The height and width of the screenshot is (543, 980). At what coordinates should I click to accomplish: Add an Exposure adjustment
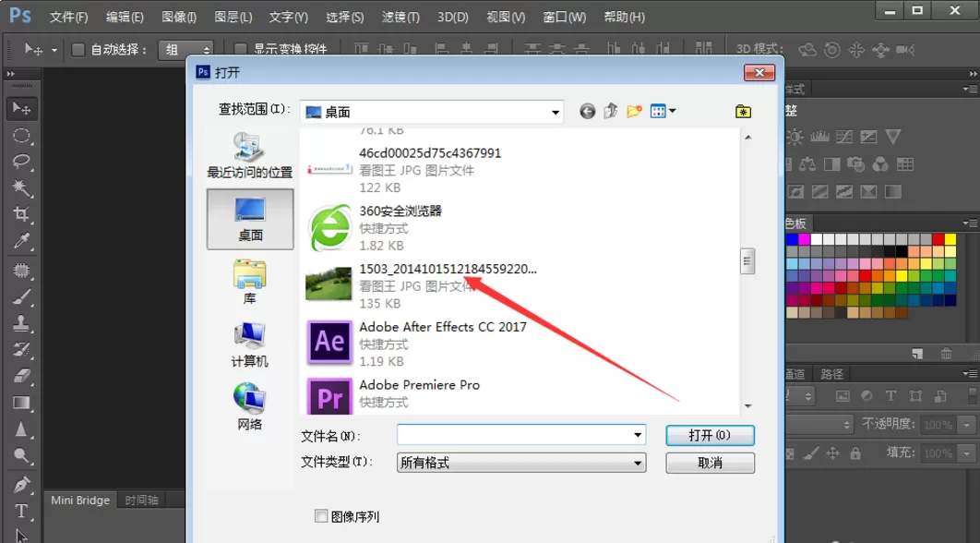[x=868, y=137]
